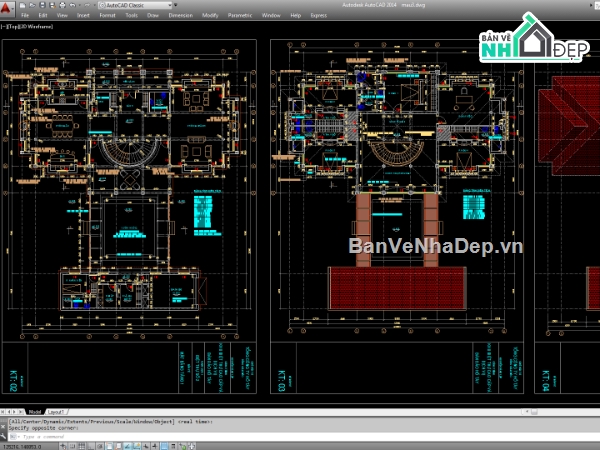
Task: Click the KT:02 sheet label
Action: tap(13, 380)
